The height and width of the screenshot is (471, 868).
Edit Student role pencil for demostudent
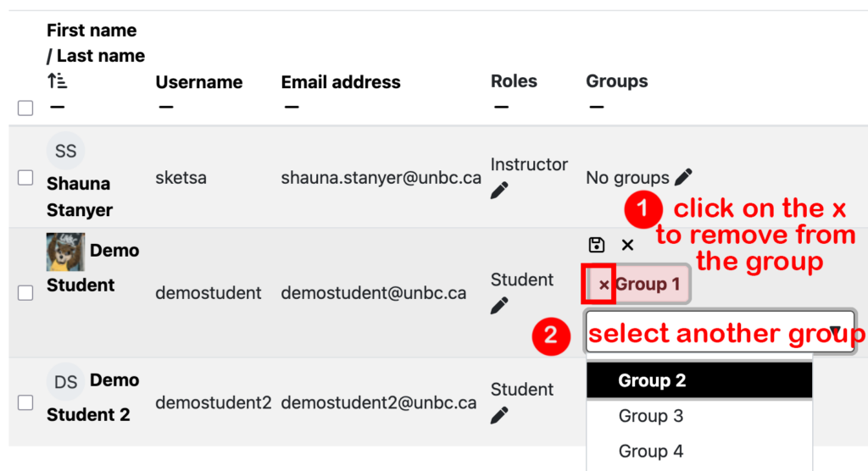(x=499, y=306)
